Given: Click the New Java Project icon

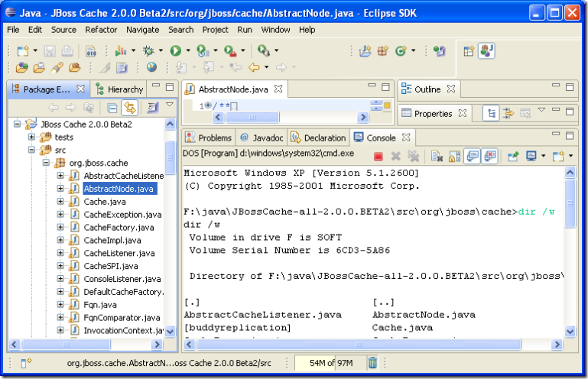Looking at the screenshot, I should tap(365, 50).
